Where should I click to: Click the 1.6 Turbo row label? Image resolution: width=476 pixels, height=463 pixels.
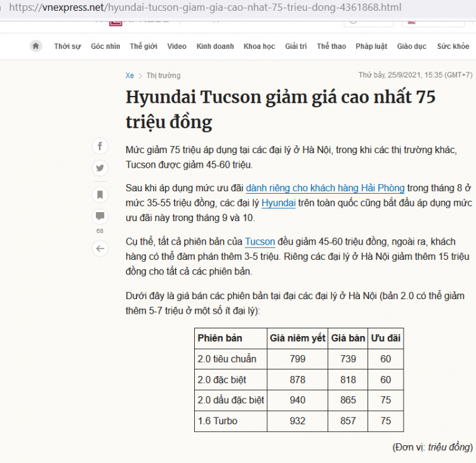pyautogui.click(x=217, y=421)
